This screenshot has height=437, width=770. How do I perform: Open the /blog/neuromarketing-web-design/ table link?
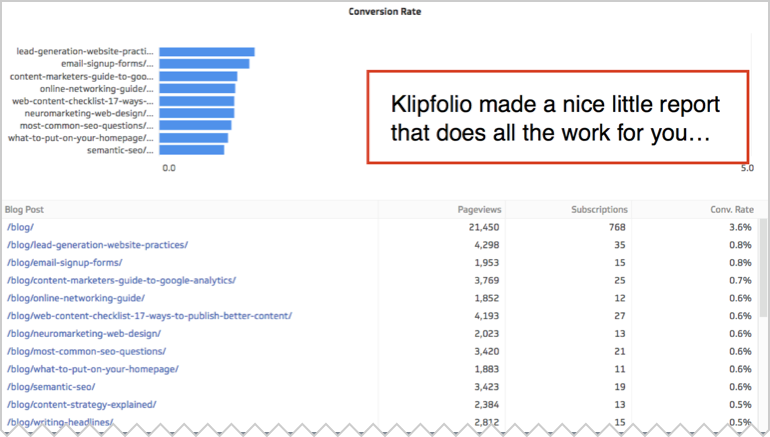[x=84, y=333]
